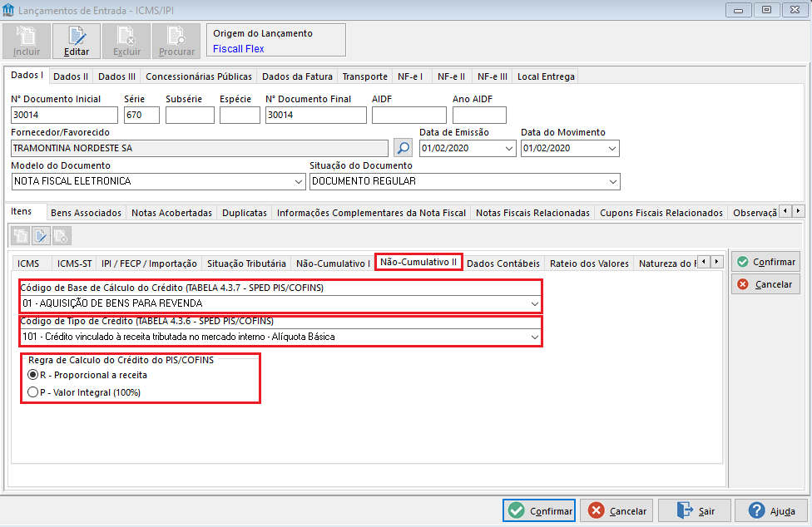Switch to Dados II tab
This screenshot has height=527, width=812.
click(71, 76)
